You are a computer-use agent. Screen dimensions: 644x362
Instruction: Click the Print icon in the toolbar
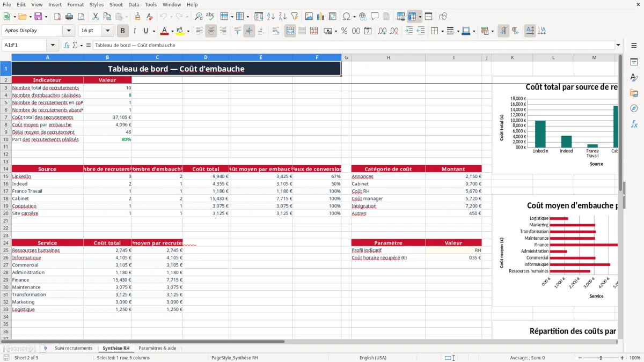click(x=69, y=17)
